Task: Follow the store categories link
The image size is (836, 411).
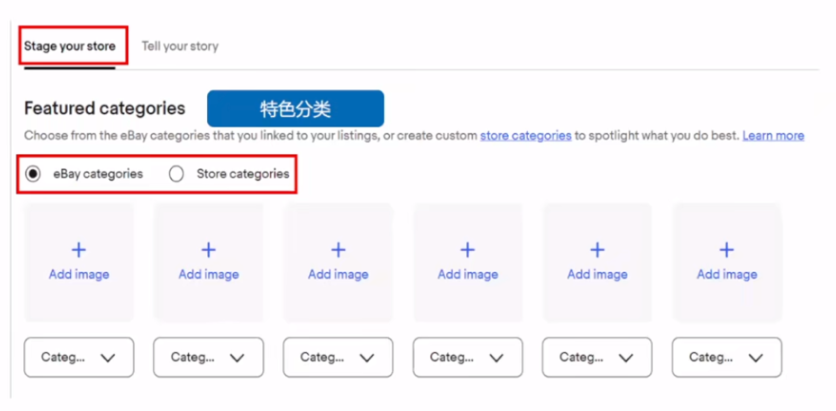Action: tap(526, 136)
